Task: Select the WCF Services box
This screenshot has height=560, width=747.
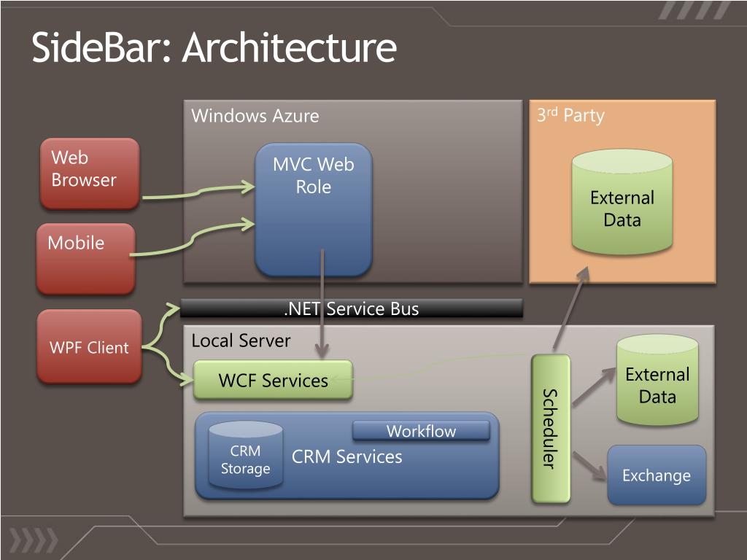Action: click(273, 380)
